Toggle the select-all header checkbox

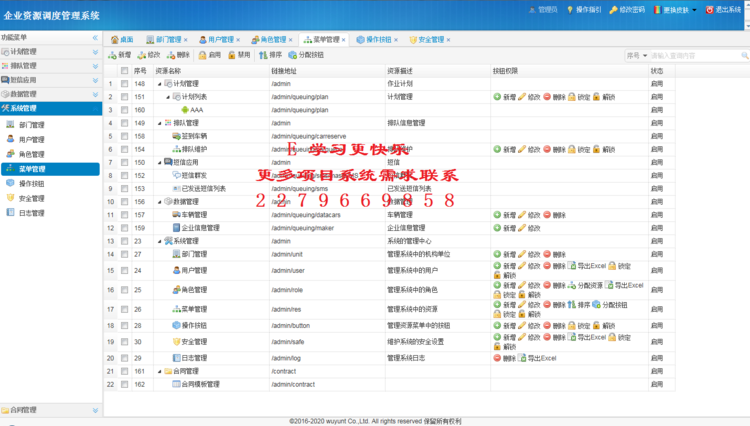[x=124, y=71]
